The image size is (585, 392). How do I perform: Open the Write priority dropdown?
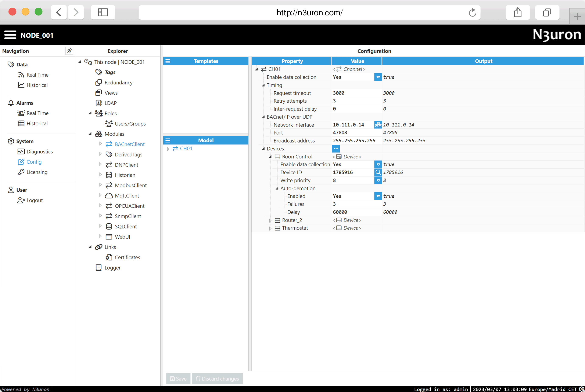[378, 180]
